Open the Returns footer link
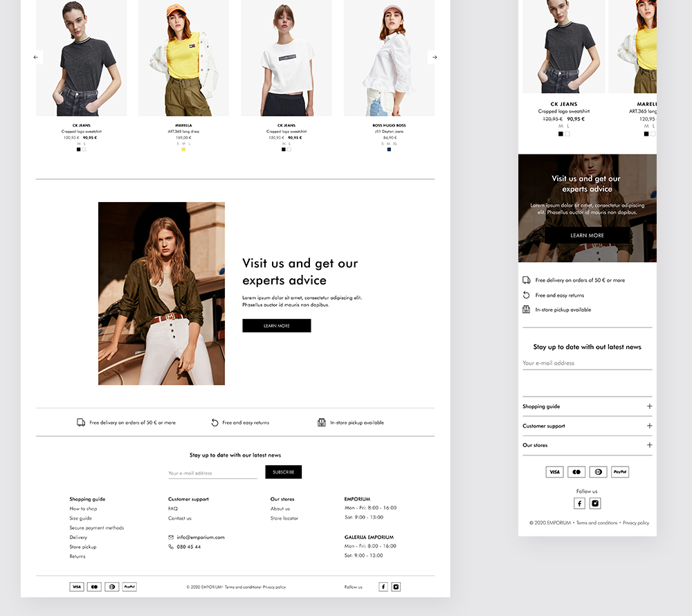692x616 pixels. pos(78,556)
